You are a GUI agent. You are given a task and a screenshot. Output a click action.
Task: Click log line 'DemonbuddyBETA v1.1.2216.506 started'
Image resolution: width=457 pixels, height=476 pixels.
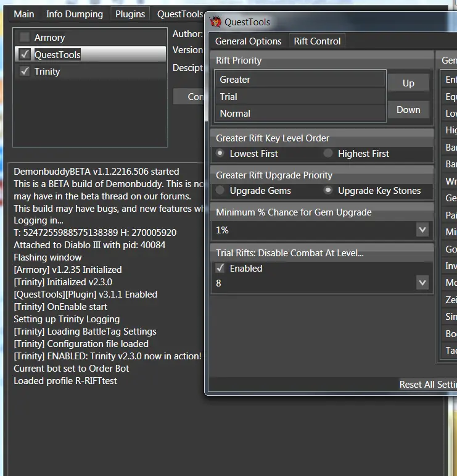pos(96,172)
